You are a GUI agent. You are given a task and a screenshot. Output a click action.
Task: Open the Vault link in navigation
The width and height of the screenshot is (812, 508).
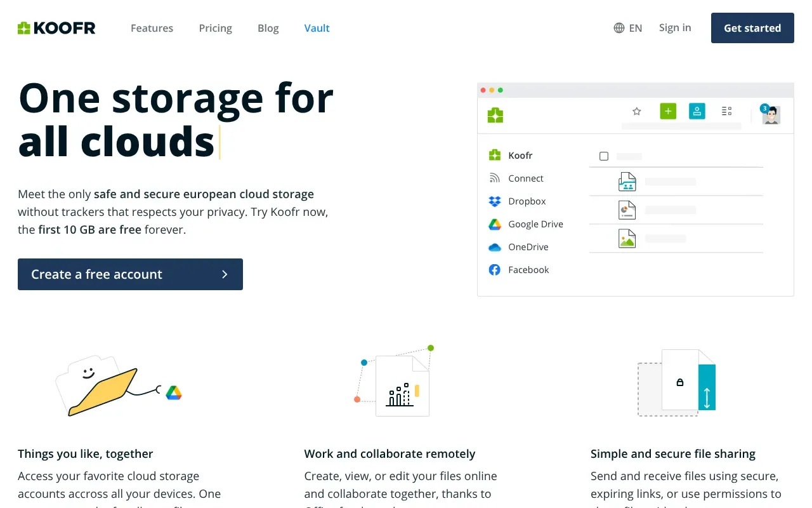click(317, 28)
